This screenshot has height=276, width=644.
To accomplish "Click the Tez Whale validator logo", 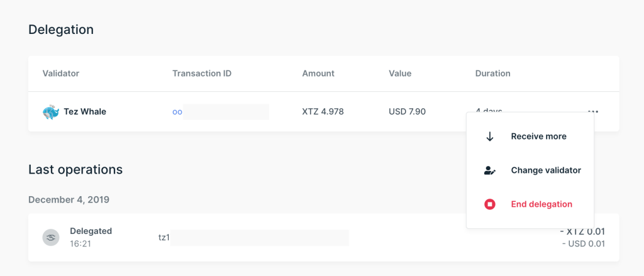I will click(51, 112).
